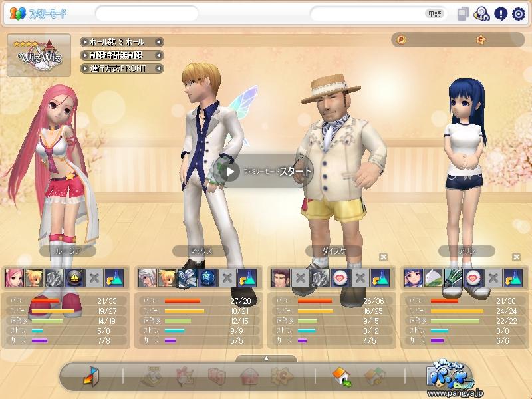Viewport: 532px width, 399px height.
Task: Click アリン's empty X item slot
Action: [x=493, y=278]
